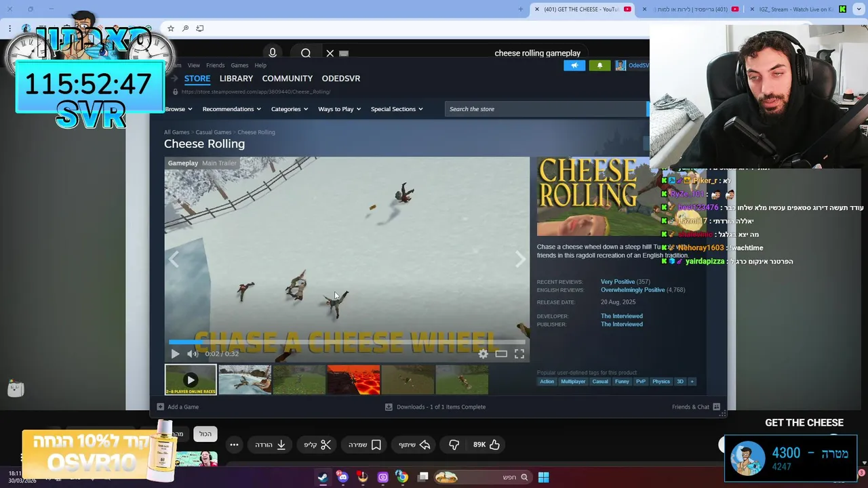Open ODEDSVR profile tab
Viewport: 868px width, 488px height.
[x=341, y=79]
